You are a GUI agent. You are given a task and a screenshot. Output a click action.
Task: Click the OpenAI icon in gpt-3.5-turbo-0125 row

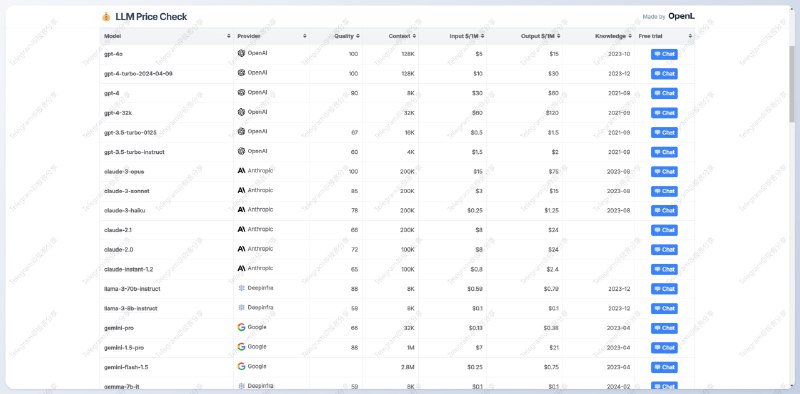click(x=241, y=132)
